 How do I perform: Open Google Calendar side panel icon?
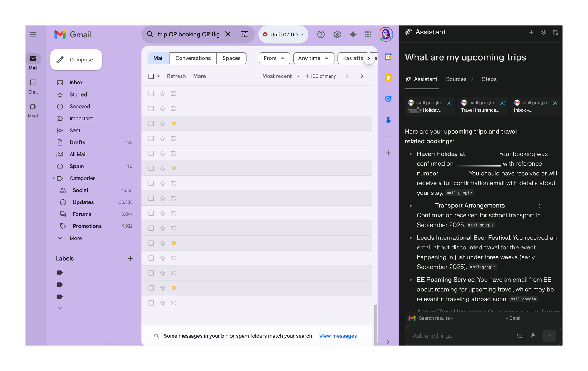388,57
